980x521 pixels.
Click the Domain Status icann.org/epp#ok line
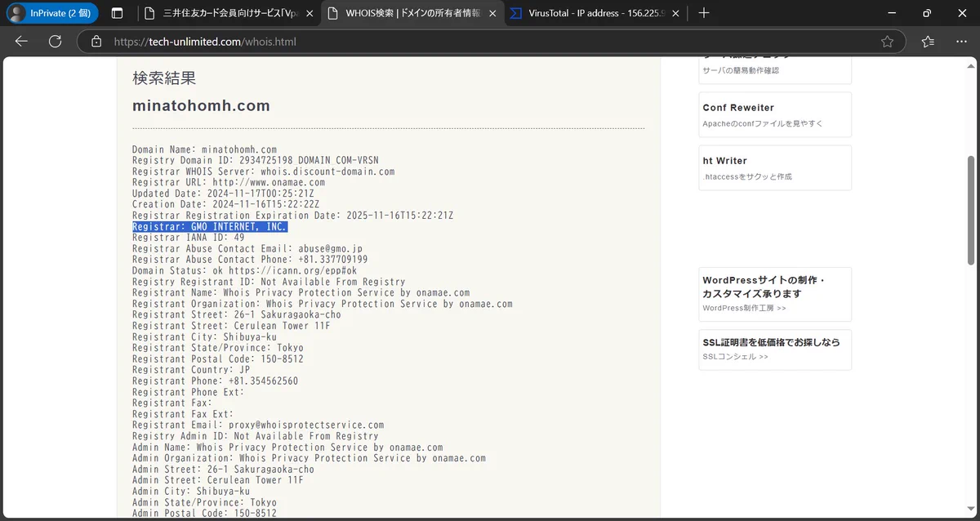pos(244,271)
